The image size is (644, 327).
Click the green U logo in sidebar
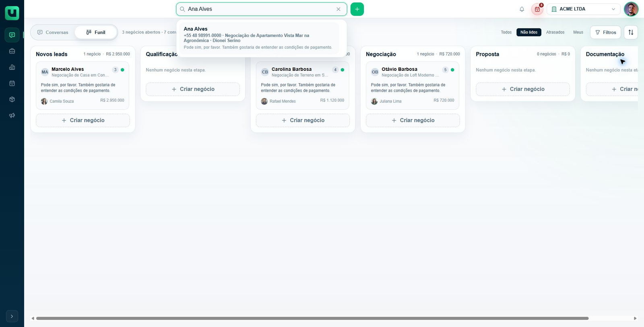click(x=12, y=13)
